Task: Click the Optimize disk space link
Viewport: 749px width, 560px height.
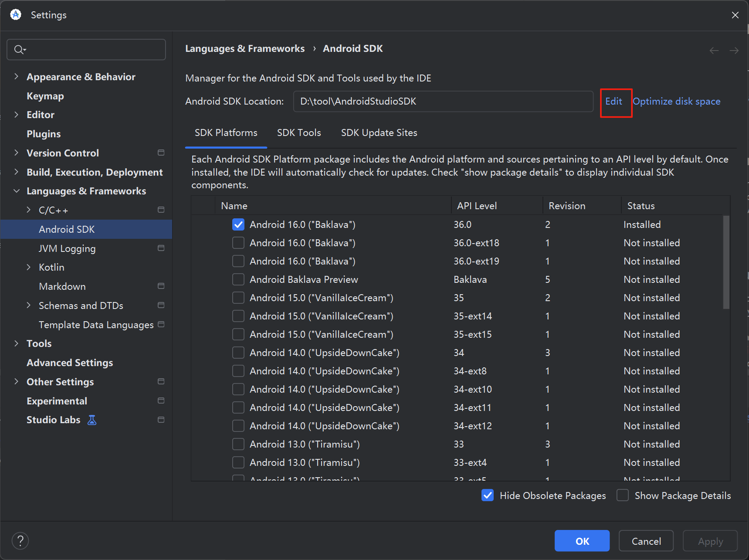Action: [x=676, y=101]
